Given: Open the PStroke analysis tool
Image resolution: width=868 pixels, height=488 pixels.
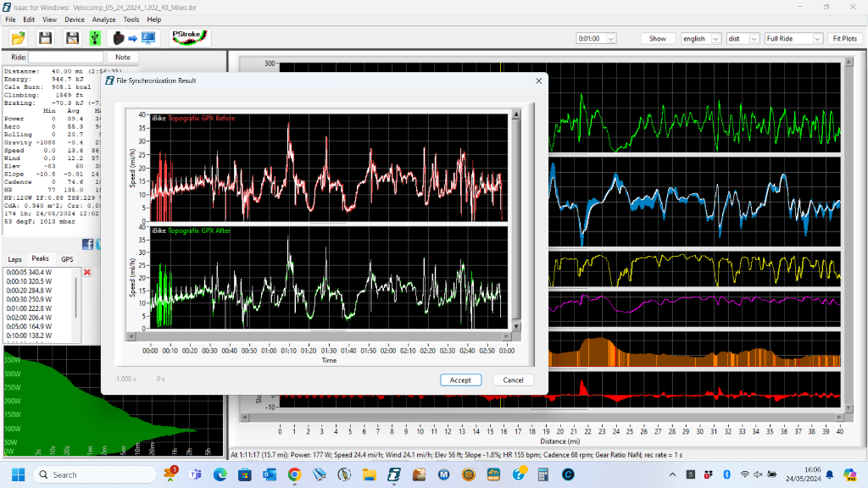Looking at the screenshot, I should pos(189,38).
